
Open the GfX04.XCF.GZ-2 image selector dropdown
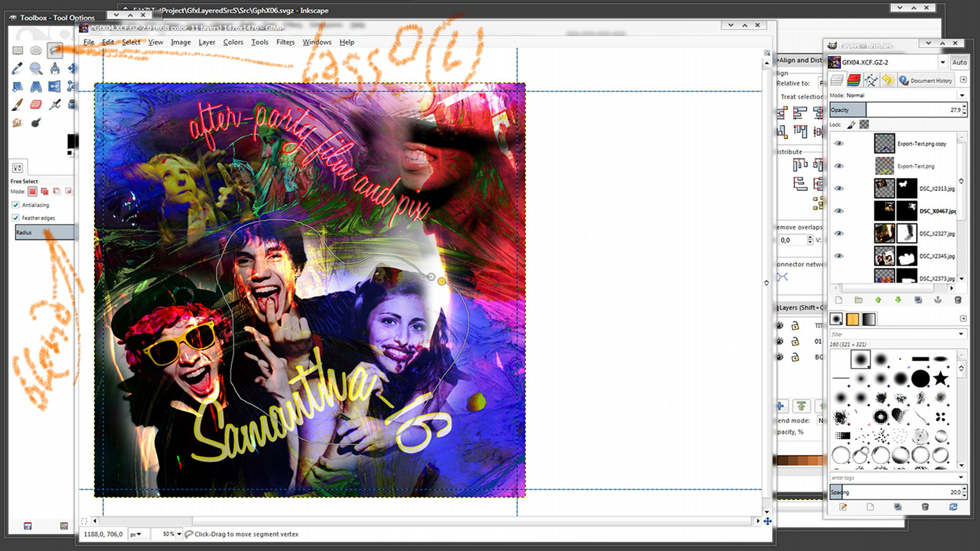(943, 62)
